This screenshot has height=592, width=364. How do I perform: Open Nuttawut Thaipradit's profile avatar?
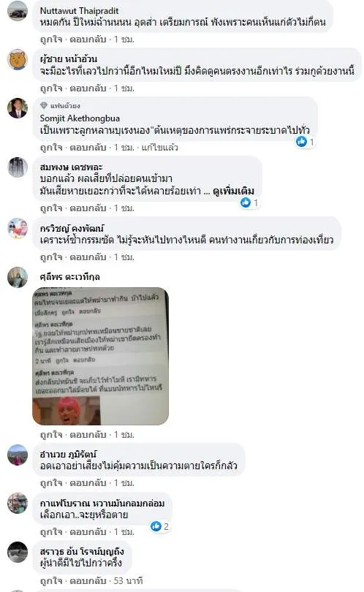pos(18,11)
